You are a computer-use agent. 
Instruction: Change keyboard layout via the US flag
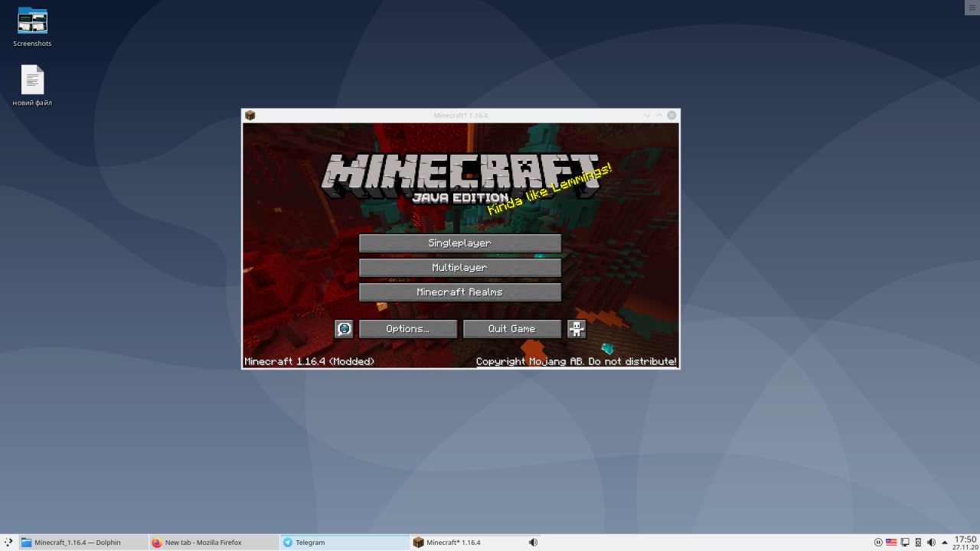pyautogui.click(x=891, y=543)
